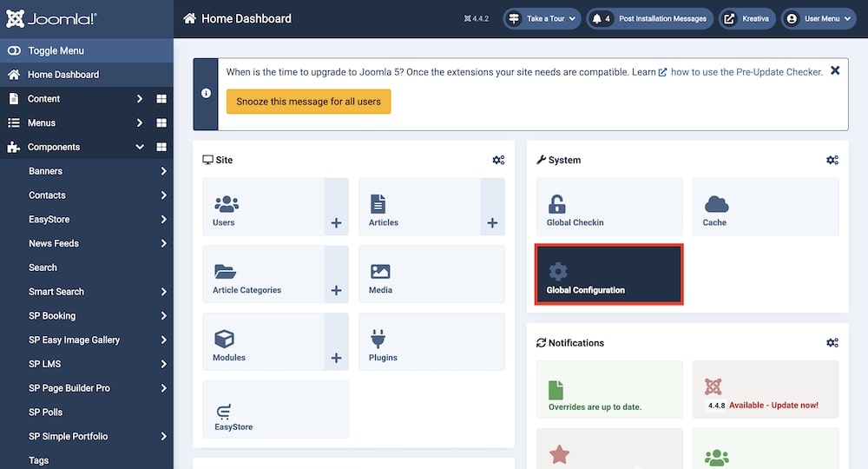The image size is (868, 469).
Task: Open the Media image icon tile
Action: 380,272
